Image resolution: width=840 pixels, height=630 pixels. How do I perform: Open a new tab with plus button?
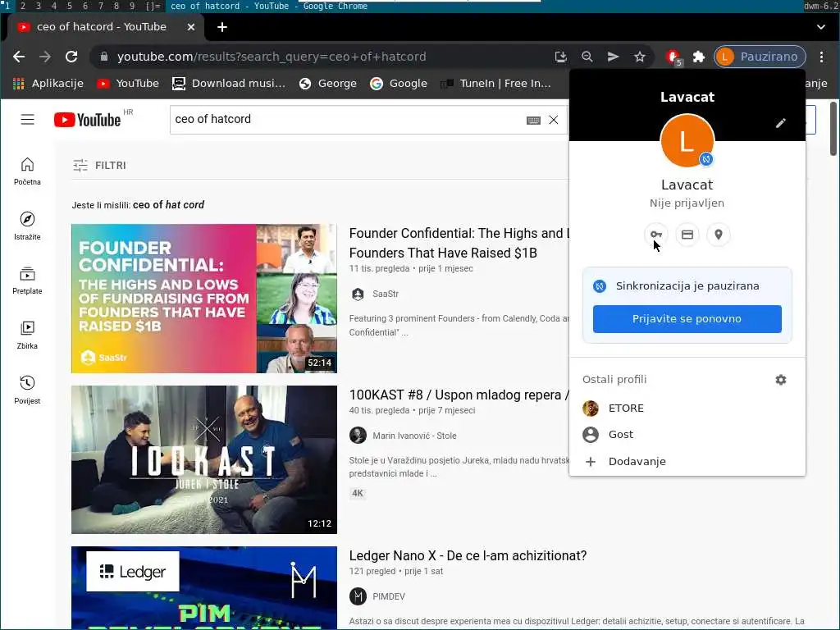pyautogui.click(x=221, y=27)
